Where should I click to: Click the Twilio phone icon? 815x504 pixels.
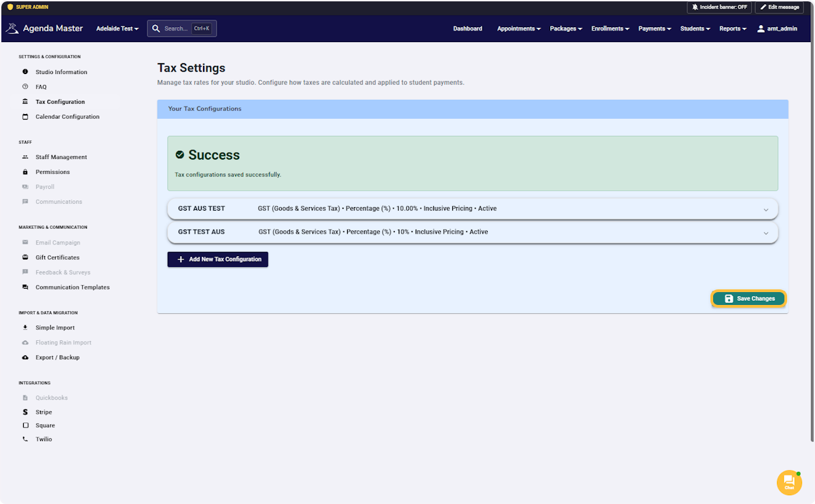coord(25,439)
